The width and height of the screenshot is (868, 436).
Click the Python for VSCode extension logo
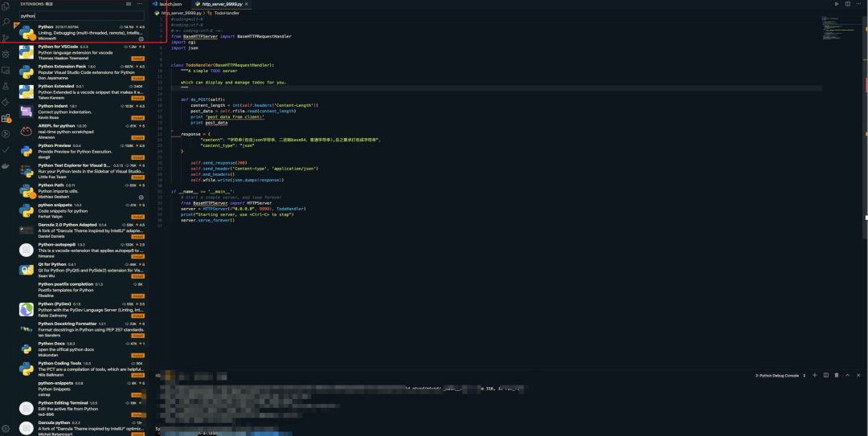(26, 52)
